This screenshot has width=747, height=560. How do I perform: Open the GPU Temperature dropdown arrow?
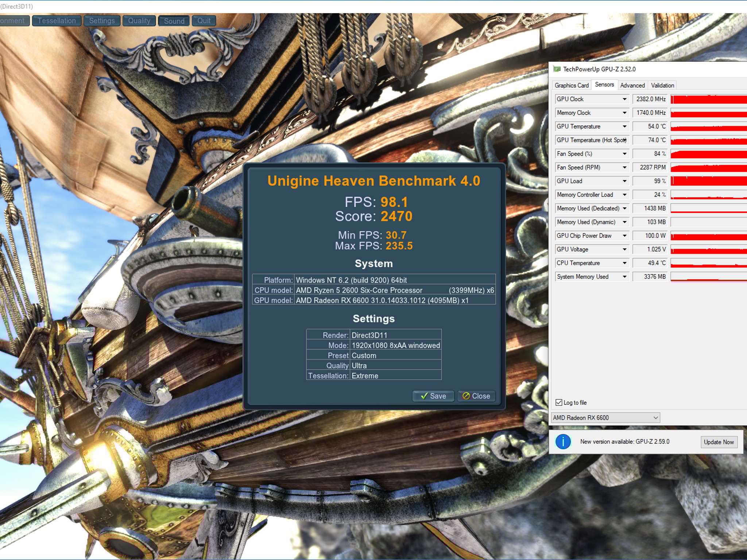pyautogui.click(x=624, y=127)
